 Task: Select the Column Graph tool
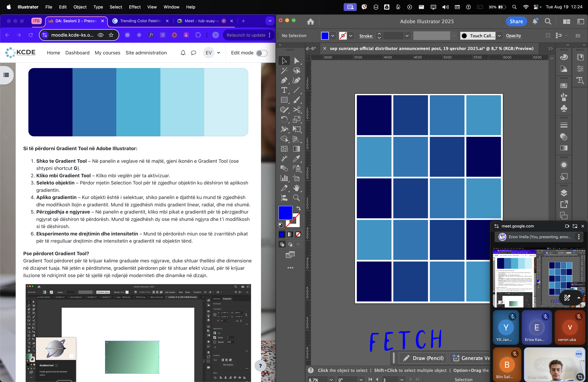tap(284, 178)
